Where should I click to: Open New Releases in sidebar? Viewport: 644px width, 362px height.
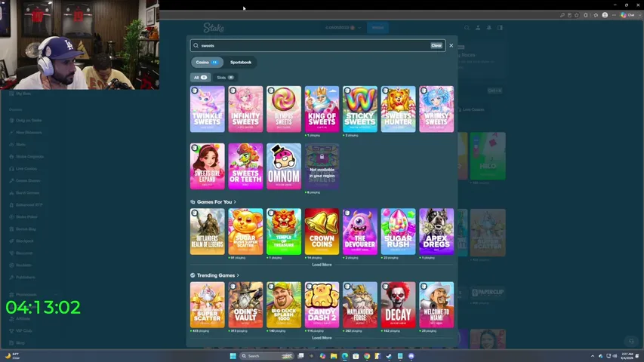pyautogui.click(x=26, y=133)
